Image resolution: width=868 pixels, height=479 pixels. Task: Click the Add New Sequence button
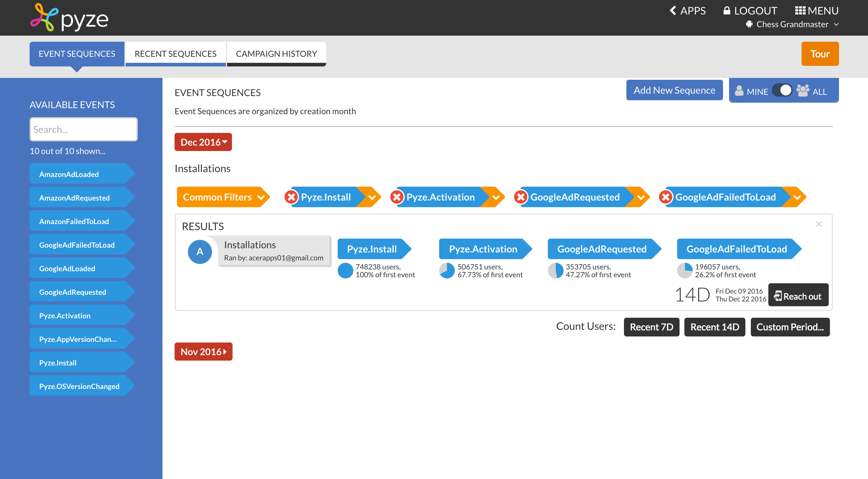(674, 90)
